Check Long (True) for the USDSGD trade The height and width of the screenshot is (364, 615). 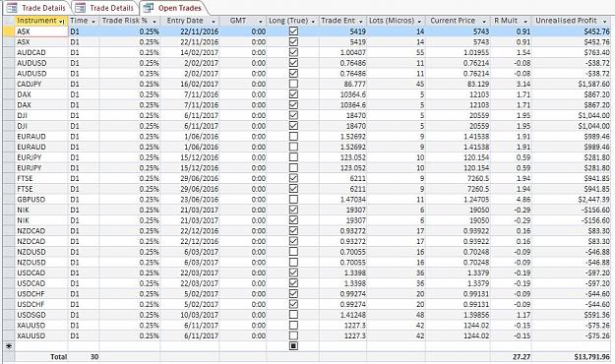[x=293, y=315]
